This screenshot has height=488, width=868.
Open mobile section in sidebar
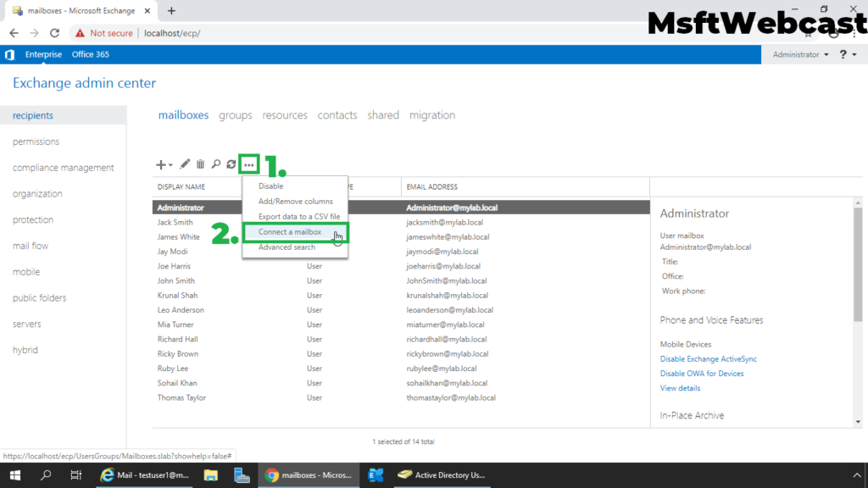(26, 272)
